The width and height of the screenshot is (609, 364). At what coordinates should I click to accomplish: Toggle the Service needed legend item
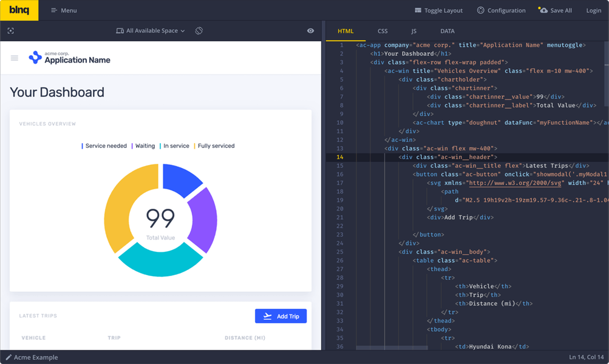[104, 146]
